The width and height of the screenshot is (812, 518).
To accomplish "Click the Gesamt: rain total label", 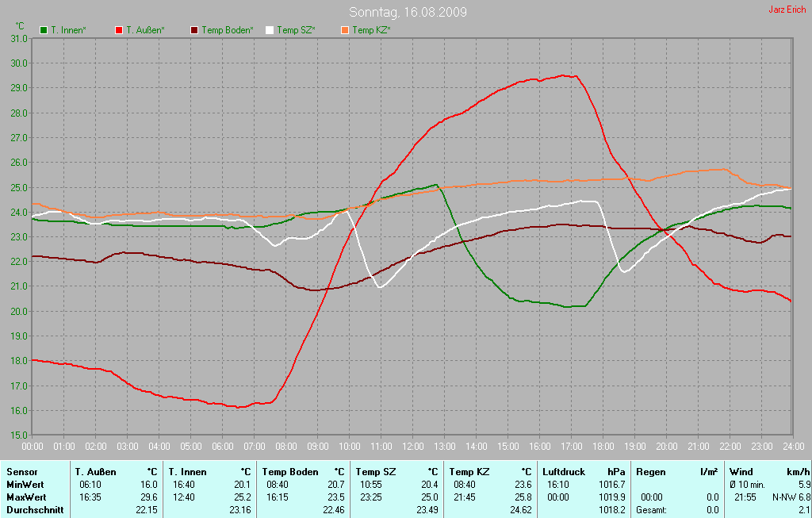I will click(x=652, y=510).
